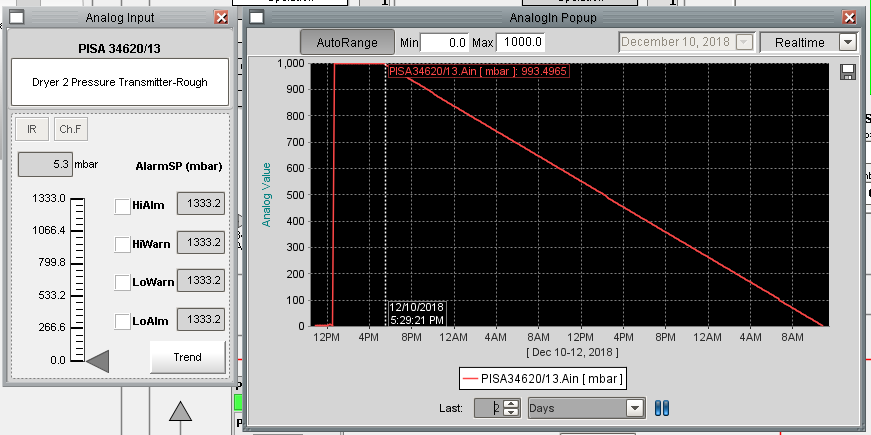The image size is (871, 435).
Task: Click the Analog Value axis label
Action: [x=267, y=194]
